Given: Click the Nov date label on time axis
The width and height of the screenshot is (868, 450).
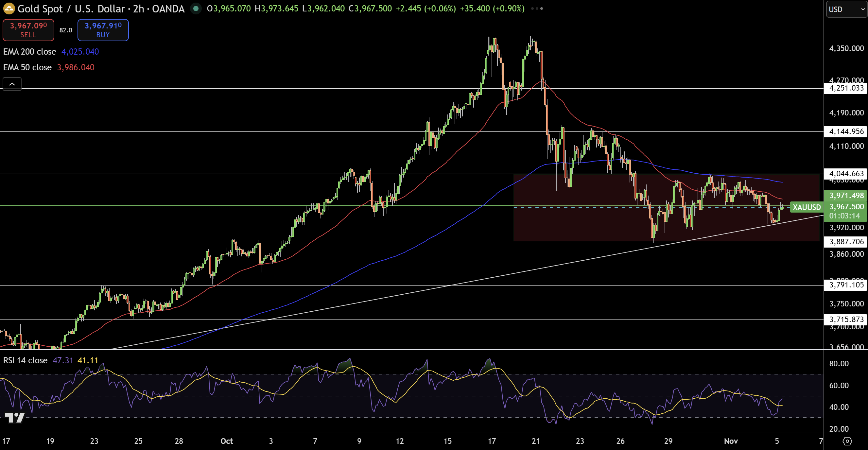Looking at the screenshot, I should (731, 441).
